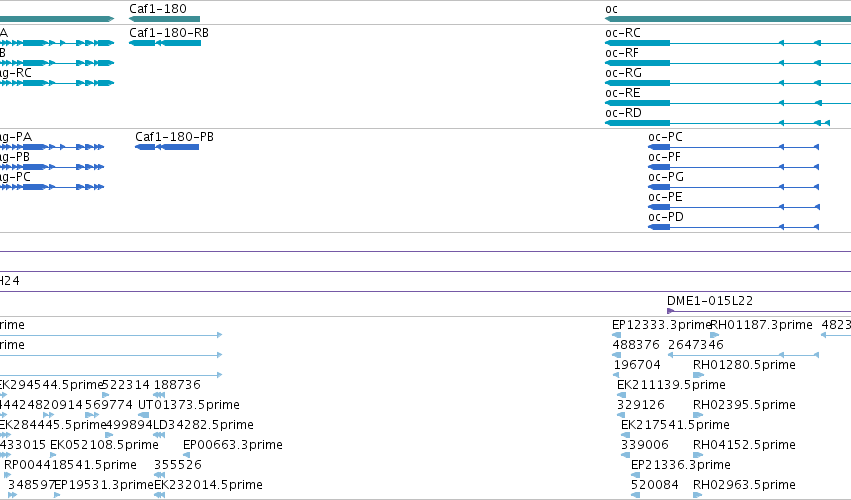Click EST RH01280.5prime
Viewport: 851px width, 500px height.
pyautogui.click(x=744, y=365)
